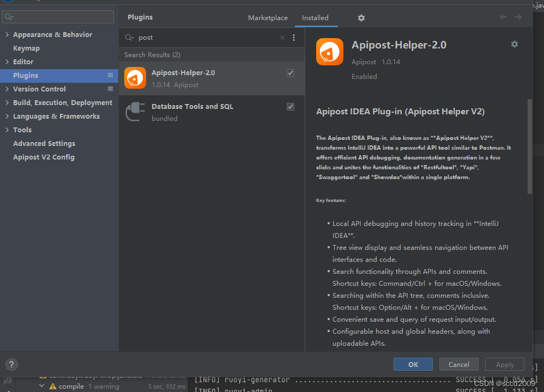Click the Cancel button

click(458, 364)
